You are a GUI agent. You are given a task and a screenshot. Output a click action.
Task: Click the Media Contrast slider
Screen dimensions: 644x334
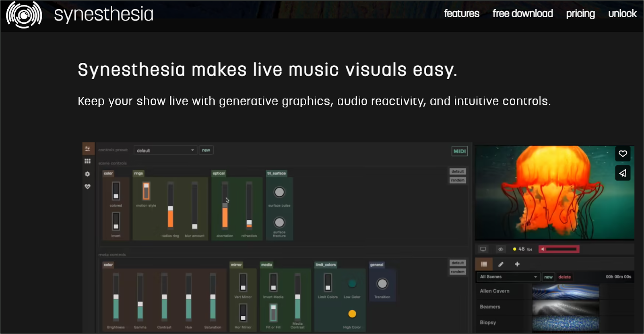[297, 297]
